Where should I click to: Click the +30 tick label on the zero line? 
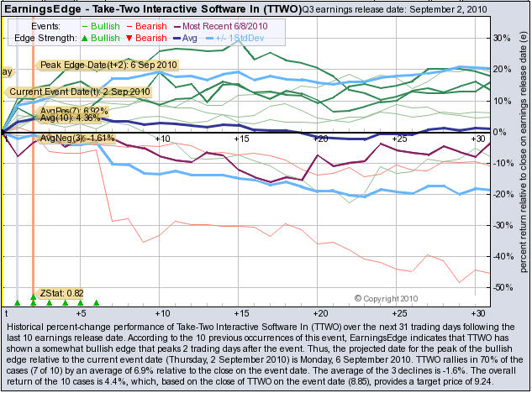click(x=477, y=138)
